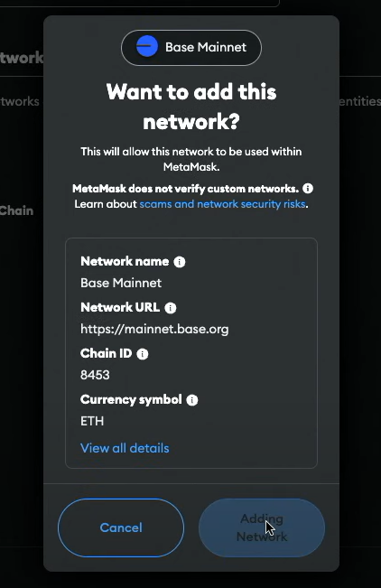381x588 pixels.
Task: Open the Chain ID info icon
Action: pyautogui.click(x=143, y=354)
